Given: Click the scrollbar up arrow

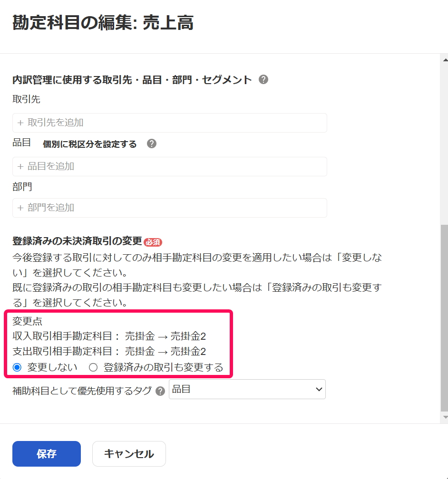Looking at the screenshot, I should point(445,60).
